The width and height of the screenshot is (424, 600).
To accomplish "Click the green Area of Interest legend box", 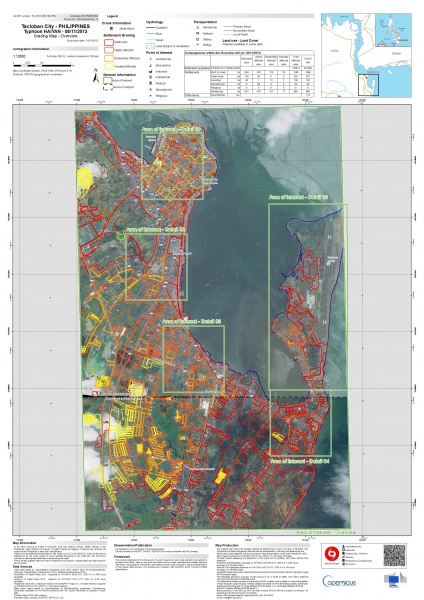I will (x=108, y=80).
